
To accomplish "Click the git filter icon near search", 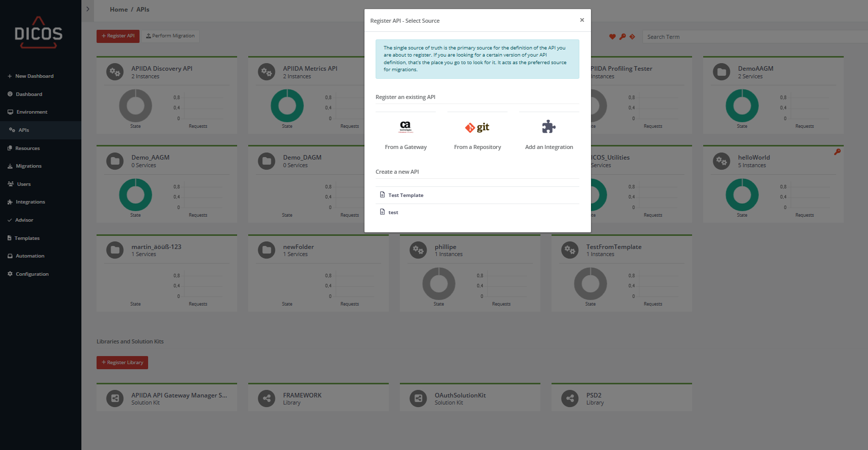I will tap(632, 37).
